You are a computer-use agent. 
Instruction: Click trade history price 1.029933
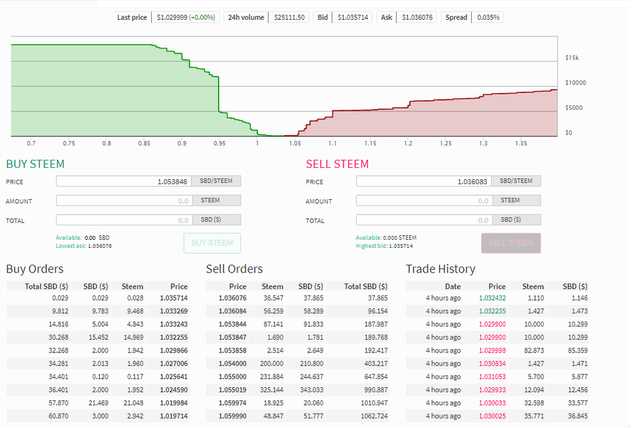click(492, 390)
